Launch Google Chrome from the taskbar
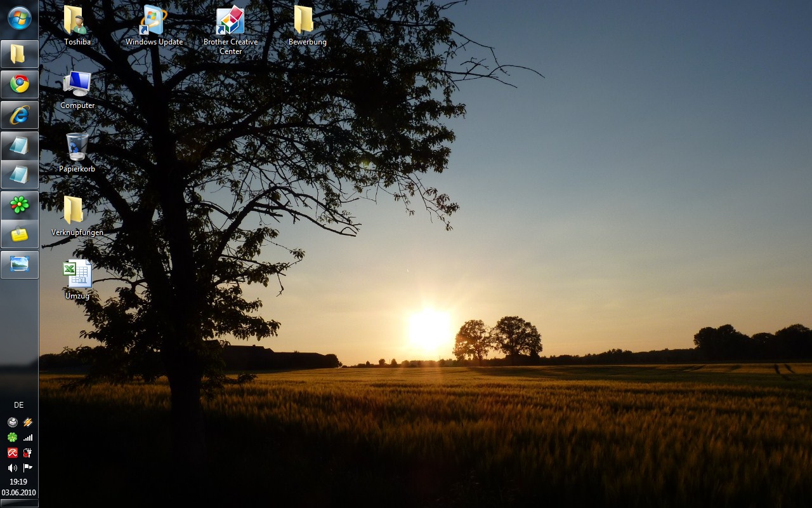This screenshot has width=812, height=508. (x=19, y=84)
